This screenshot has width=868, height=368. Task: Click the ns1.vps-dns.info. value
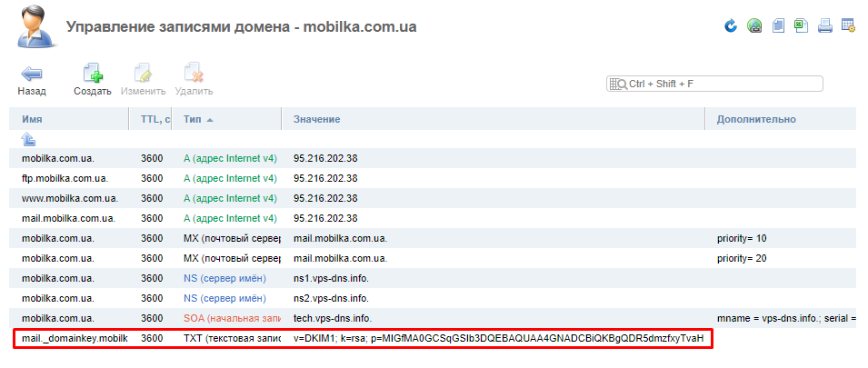[331, 278]
